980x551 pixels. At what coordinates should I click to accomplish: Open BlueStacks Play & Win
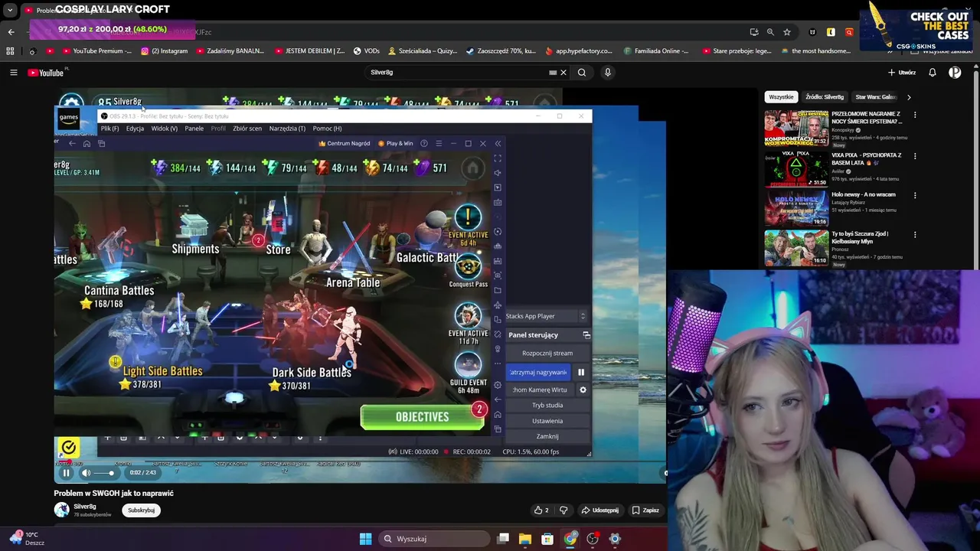point(396,143)
